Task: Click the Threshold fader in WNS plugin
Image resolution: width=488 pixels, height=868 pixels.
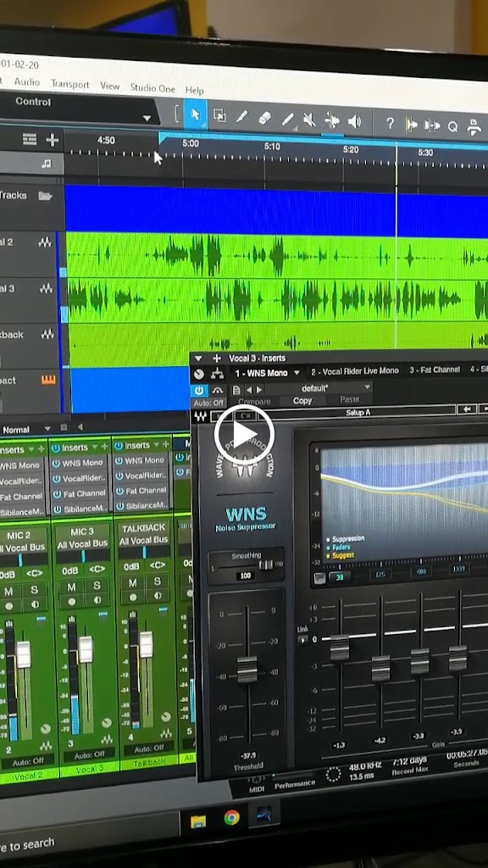Action: point(247,670)
